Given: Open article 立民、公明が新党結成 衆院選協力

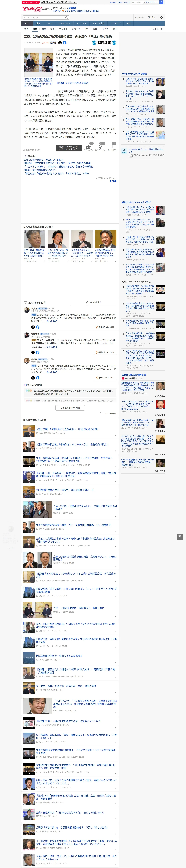Looking at the screenshot, I should click(79, 608).
